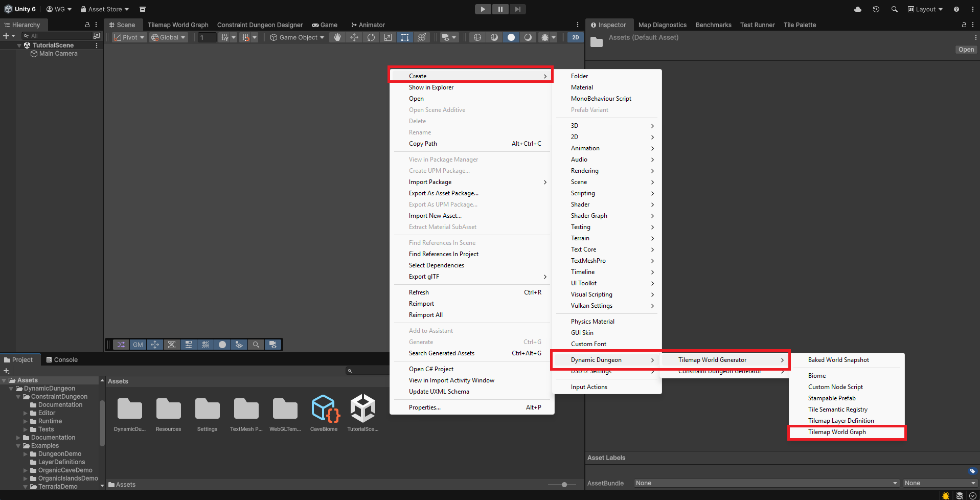980x500 pixels.
Task: Select the Scale tool in Scene toolbar
Action: pos(388,37)
